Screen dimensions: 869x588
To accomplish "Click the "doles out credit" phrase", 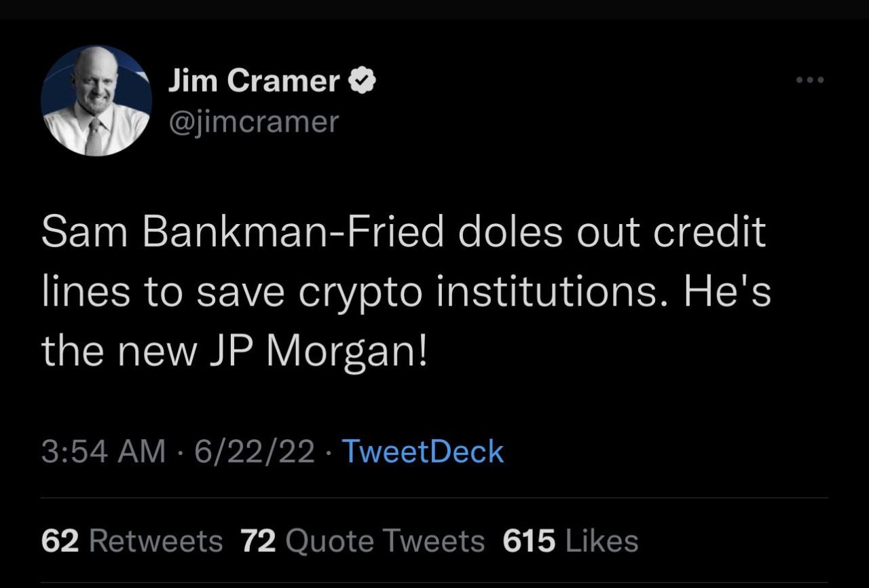I will point(611,233).
